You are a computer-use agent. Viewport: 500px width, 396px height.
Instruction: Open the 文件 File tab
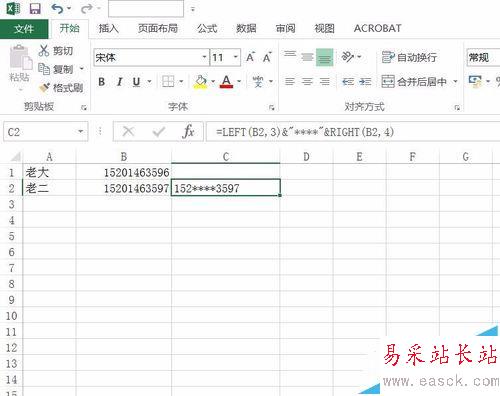coord(24,29)
